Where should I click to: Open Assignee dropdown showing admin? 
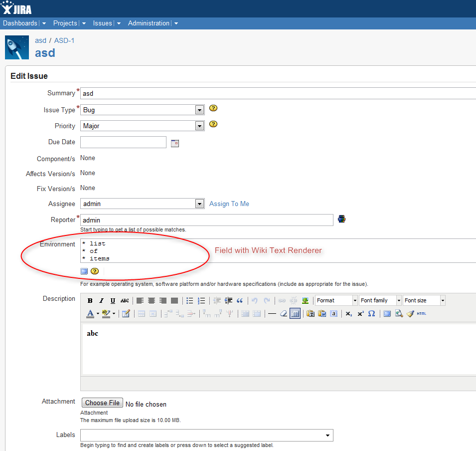tap(142, 204)
